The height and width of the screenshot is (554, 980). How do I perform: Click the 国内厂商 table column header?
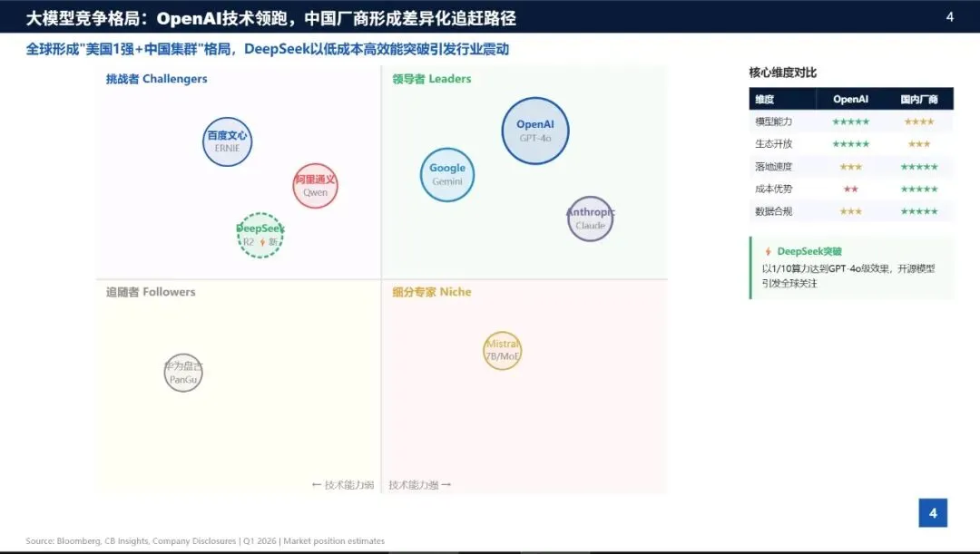click(919, 100)
